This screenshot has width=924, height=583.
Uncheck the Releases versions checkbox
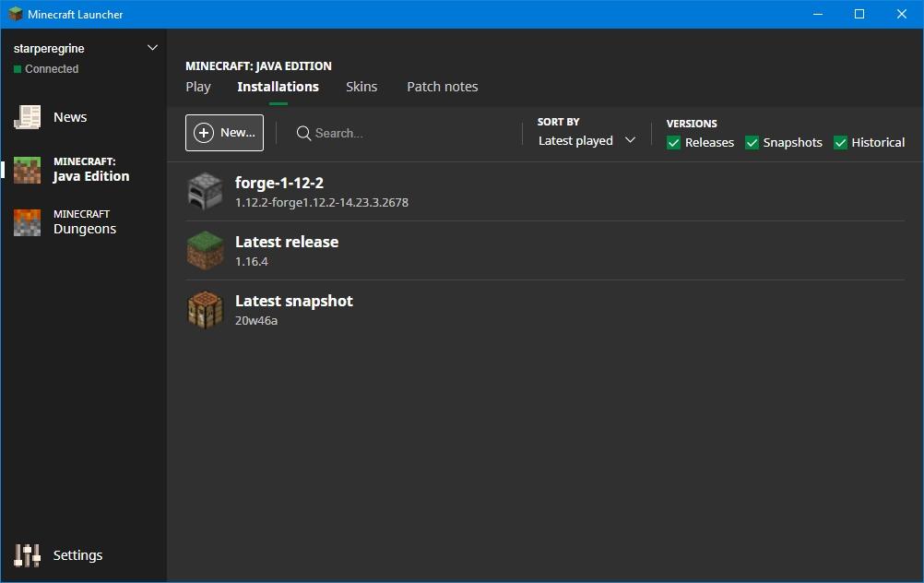(x=673, y=143)
